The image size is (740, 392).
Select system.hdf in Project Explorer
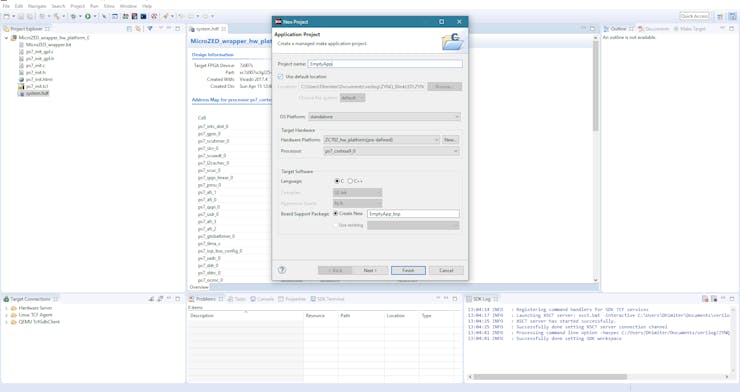click(x=37, y=93)
